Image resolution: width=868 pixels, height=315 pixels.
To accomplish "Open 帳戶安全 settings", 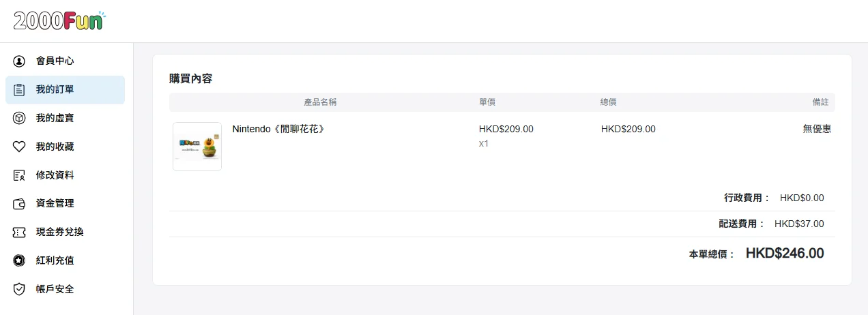I will pos(55,289).
